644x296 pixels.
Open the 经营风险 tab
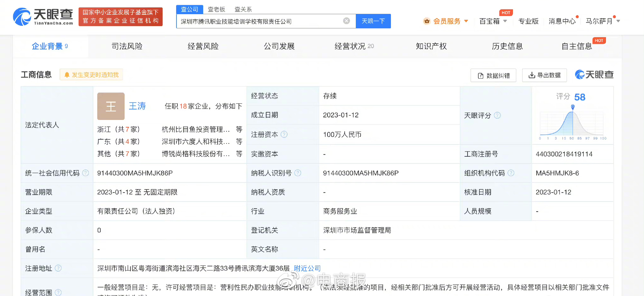point(203,46)
